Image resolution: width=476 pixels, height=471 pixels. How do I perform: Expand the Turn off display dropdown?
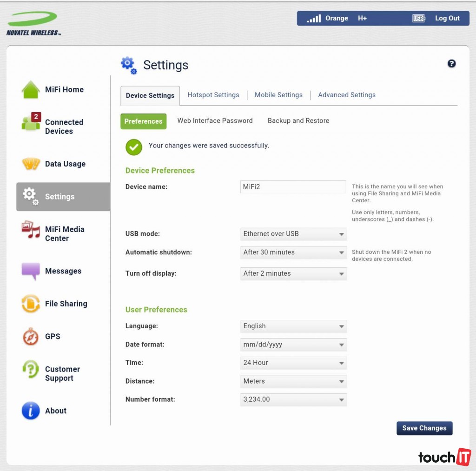293,273
